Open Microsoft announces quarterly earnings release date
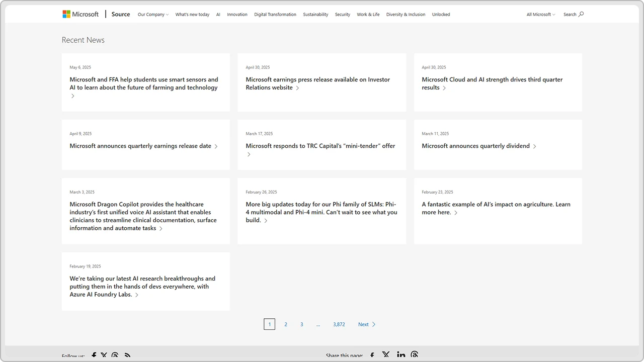Screen dimensions: 644x362 click(x=140, y=146)
